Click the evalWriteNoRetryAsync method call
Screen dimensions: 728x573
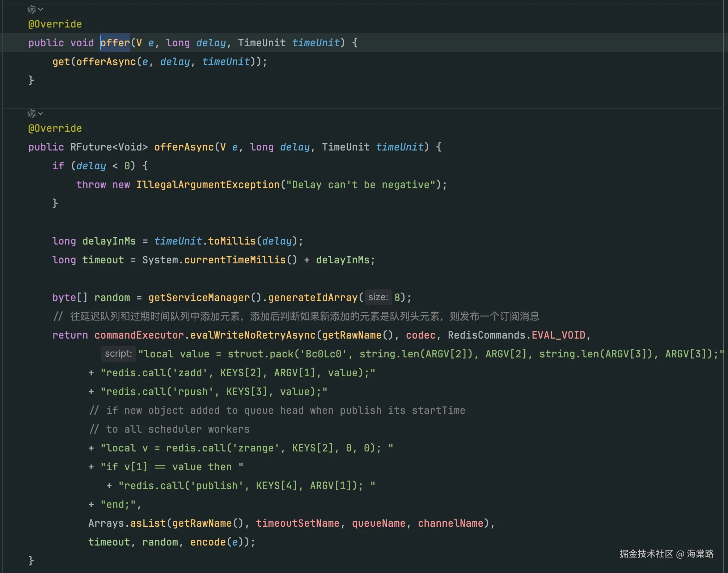(x=253, y=335)
